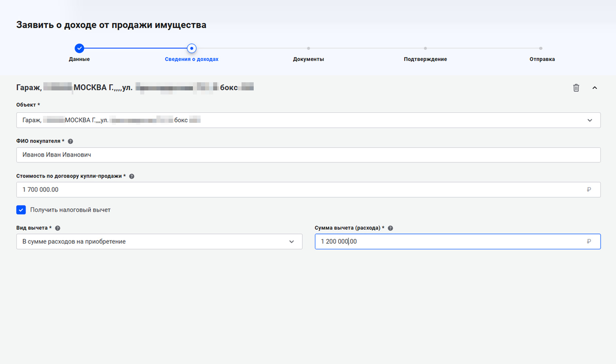Viewport: 616px width, 364px height.
Task: Focus the contract price field 1 700 000.00
Action: point(300,190)
